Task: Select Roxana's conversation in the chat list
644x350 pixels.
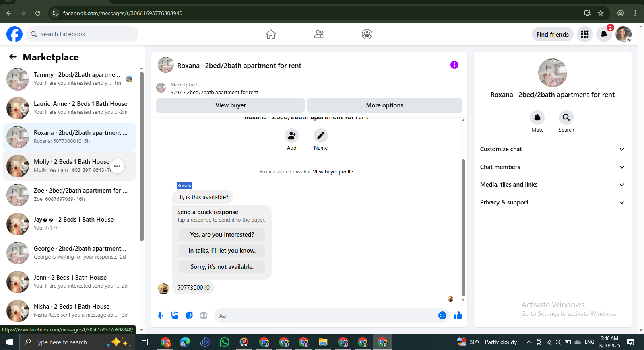Action: [69, 137]
